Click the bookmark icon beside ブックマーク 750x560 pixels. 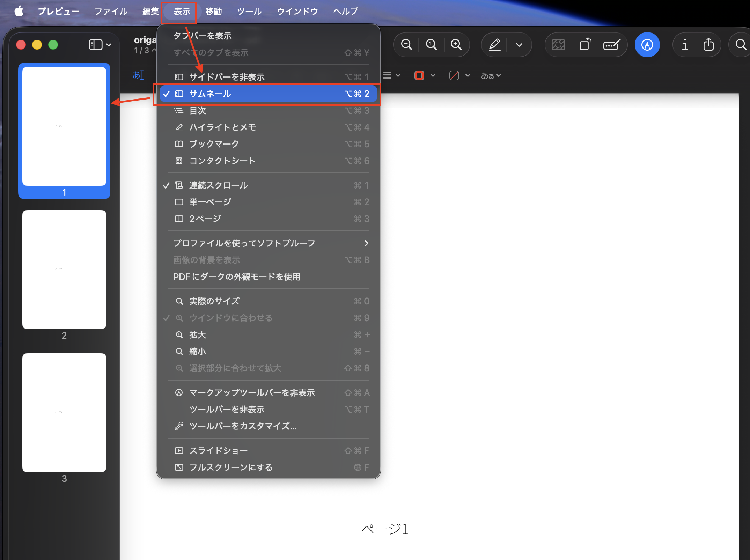(179, 144)
